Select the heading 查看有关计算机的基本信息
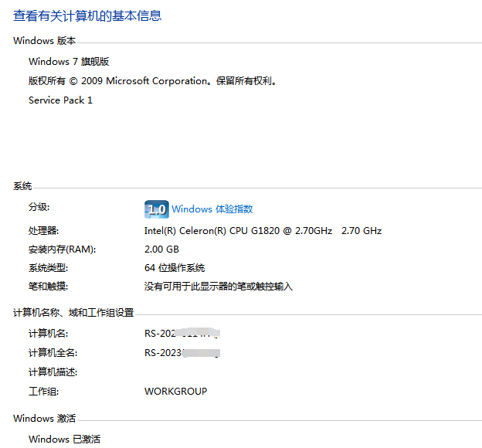 pyautogui.click(x=87, y=15)
